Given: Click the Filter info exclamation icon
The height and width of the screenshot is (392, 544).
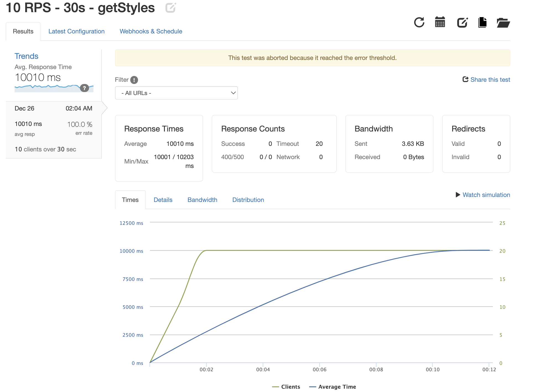Looking at the screenshot, I should coord(134,80).
